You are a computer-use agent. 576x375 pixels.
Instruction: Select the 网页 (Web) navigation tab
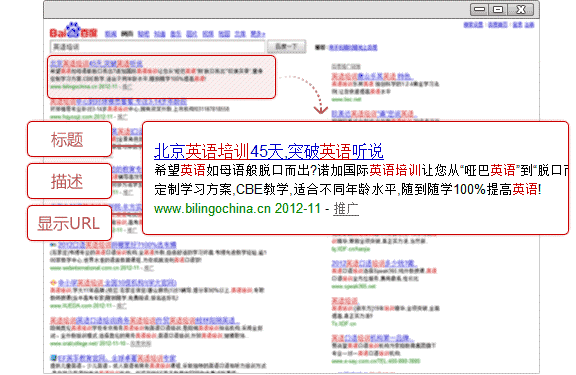pos(127,34)
